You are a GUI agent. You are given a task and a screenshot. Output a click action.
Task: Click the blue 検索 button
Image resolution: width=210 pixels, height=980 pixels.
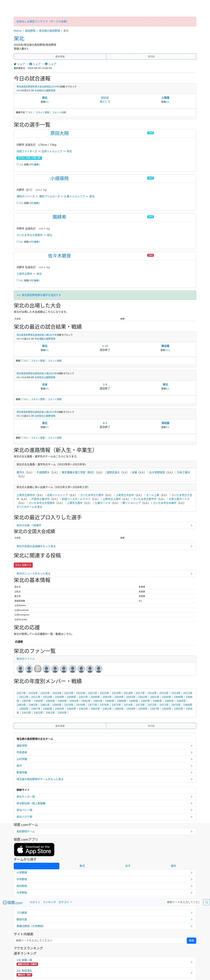191,940
